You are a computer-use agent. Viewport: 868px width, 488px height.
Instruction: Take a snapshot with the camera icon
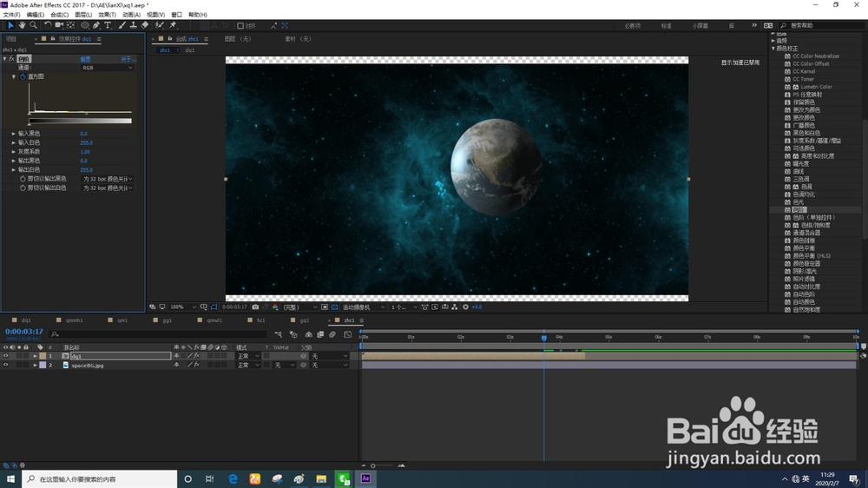(255, 307)
